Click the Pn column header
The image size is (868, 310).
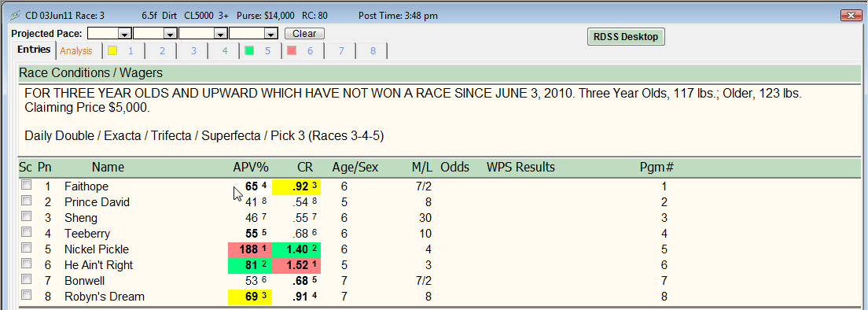tap(44, 167)
